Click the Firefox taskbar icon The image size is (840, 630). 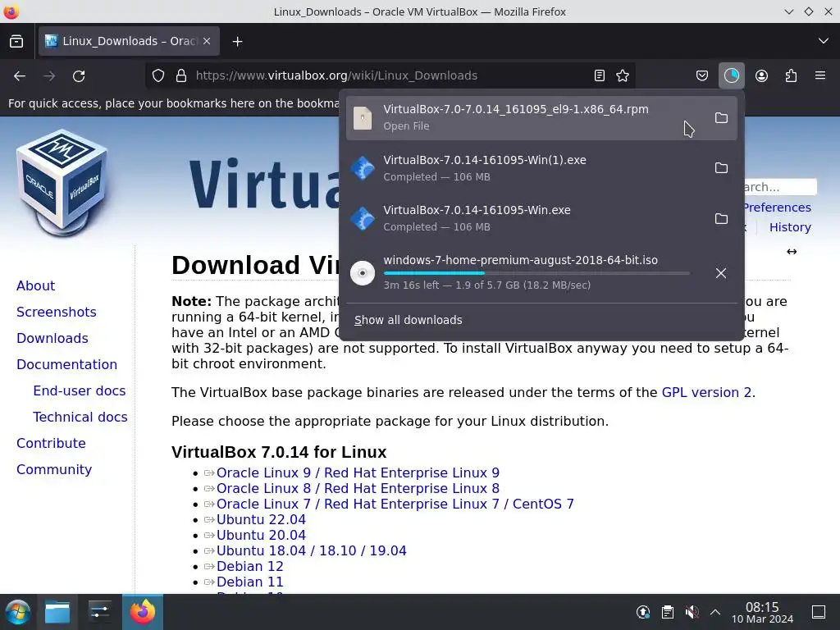pyautogui.click(x=143, y=612)
